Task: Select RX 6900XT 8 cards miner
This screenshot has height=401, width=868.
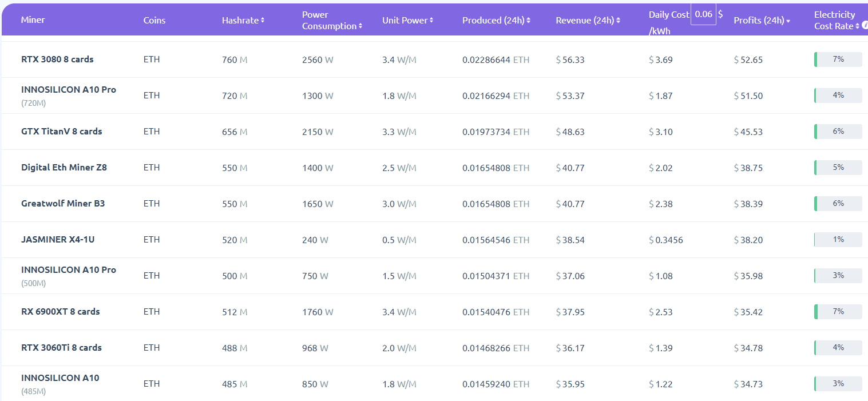Action: click(61, 312)
